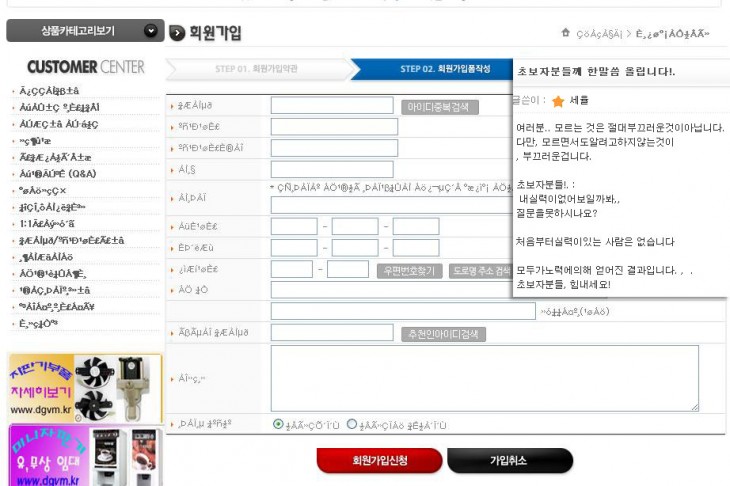The height and width of the screenshot is (486, 730).
Task: Focus the password field directly below the ID field
Action: click(x=334, y=127)
